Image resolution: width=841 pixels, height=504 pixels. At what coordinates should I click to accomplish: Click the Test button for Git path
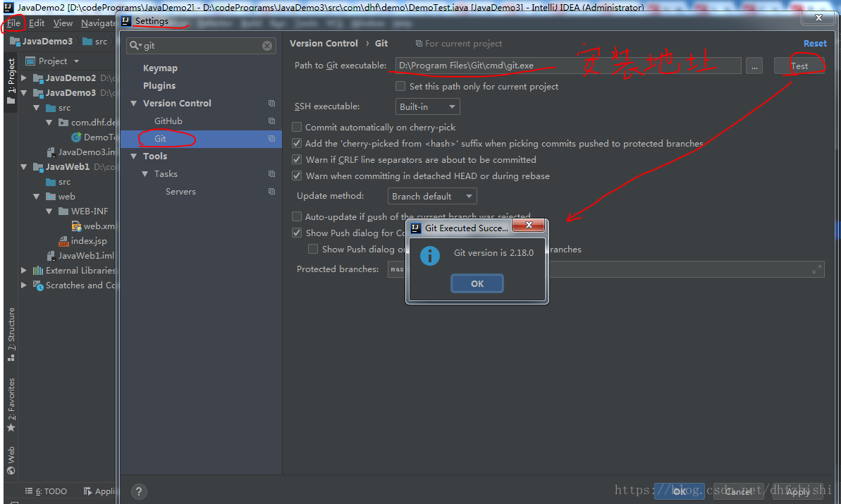pyautogui.click(x=799, y=66)
